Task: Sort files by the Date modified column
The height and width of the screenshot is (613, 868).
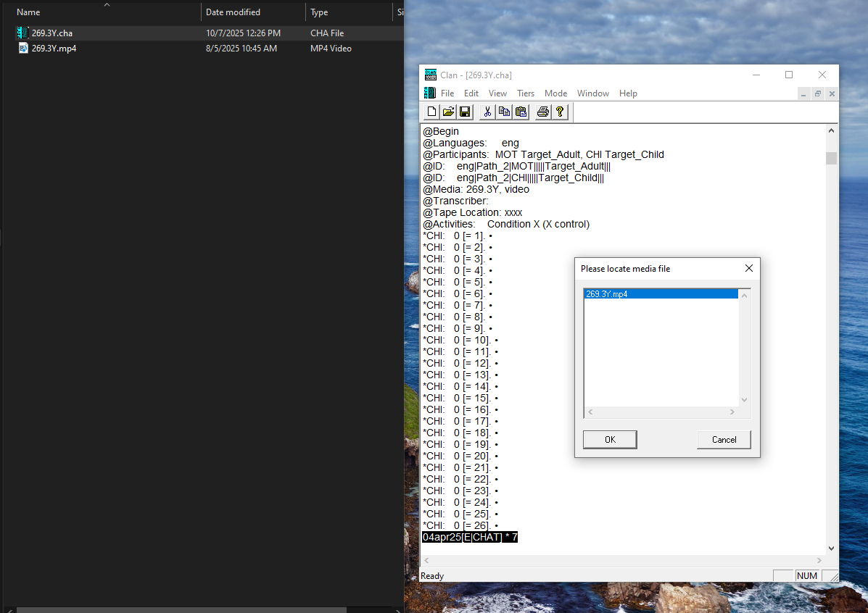Action: [x=233, y=12]
